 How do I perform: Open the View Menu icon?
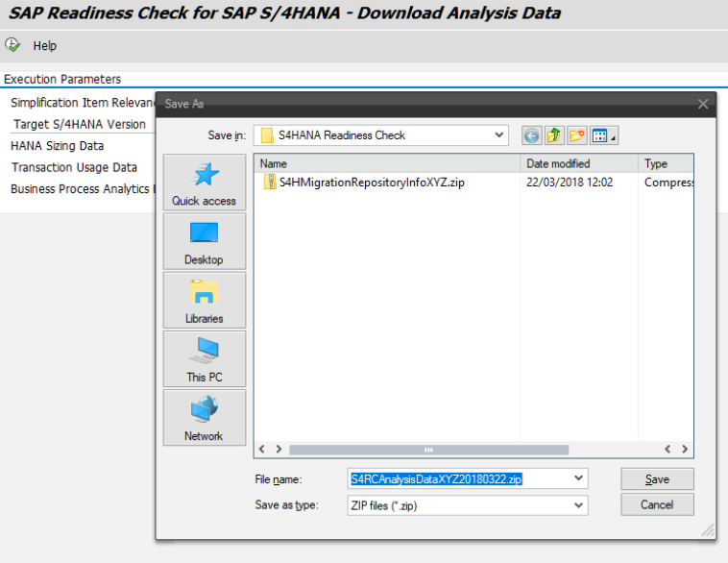click(603, 135)
